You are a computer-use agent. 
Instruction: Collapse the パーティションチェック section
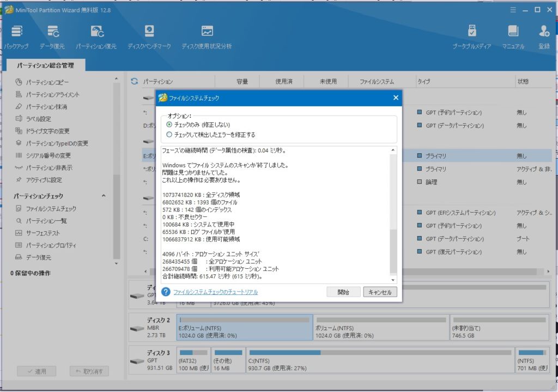104,196
